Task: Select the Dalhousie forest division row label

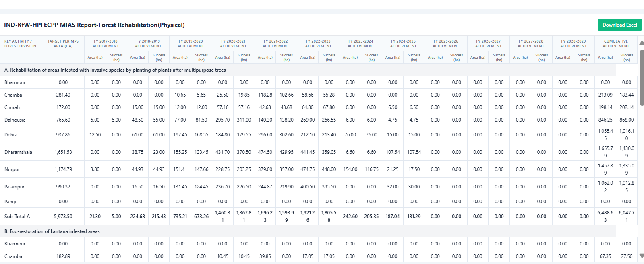Action: click(x=15, y=120)
